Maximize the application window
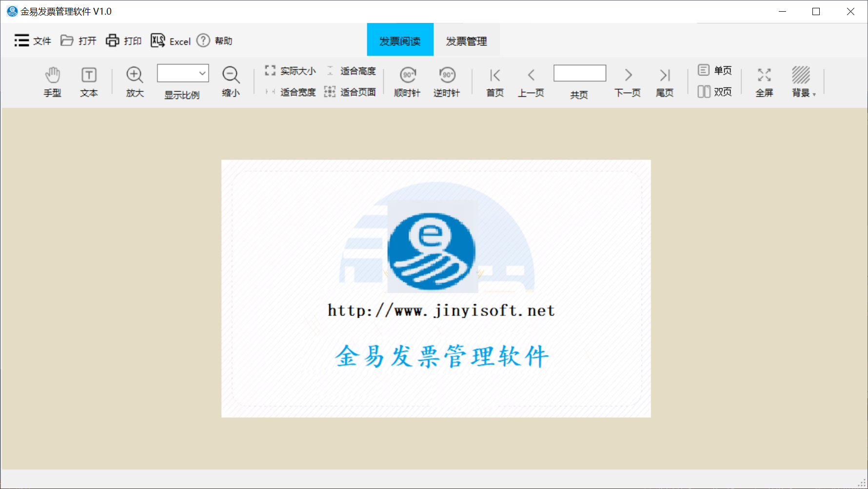Image resolution: width=868 pixels, height=489 pixels. click(816, 11)
